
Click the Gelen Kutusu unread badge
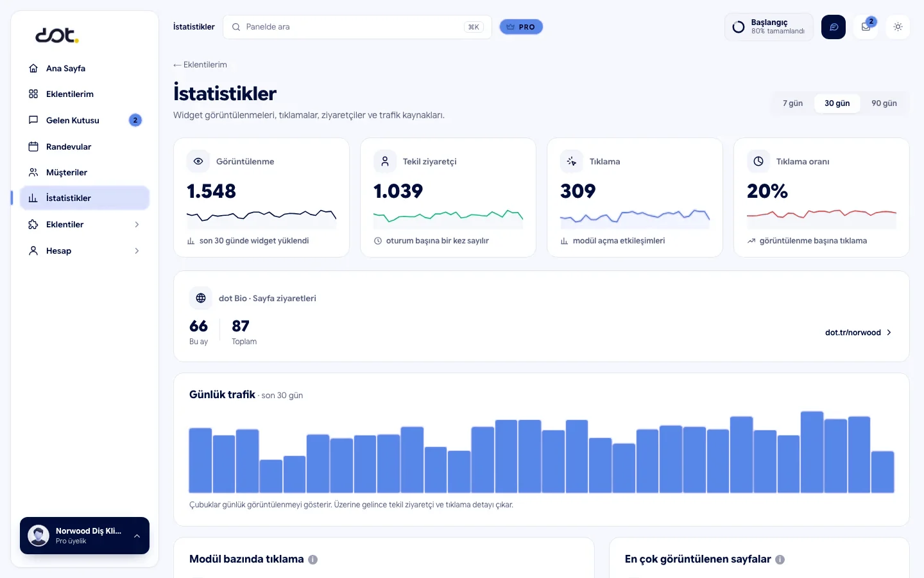point(135,120)
